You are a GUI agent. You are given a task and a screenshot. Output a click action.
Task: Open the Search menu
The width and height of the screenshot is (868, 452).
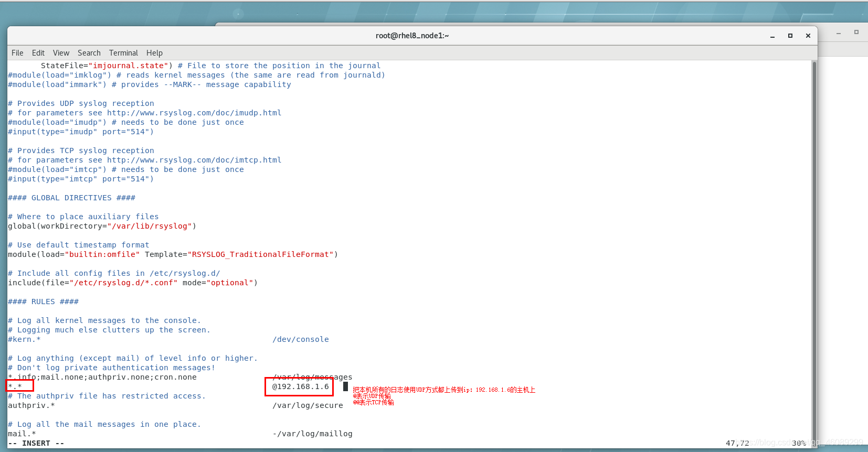(89, 53)
